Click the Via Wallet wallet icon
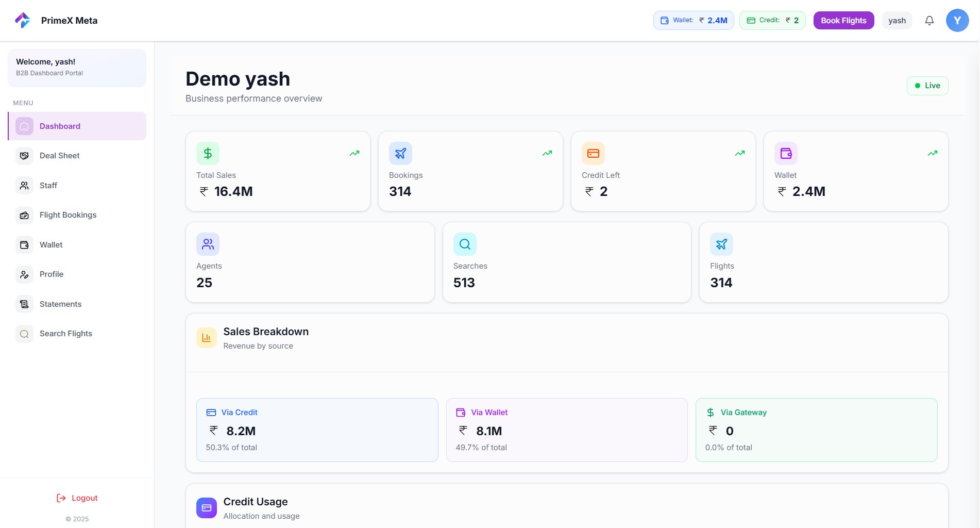The image size is (980, 528). tap(461, 412)
